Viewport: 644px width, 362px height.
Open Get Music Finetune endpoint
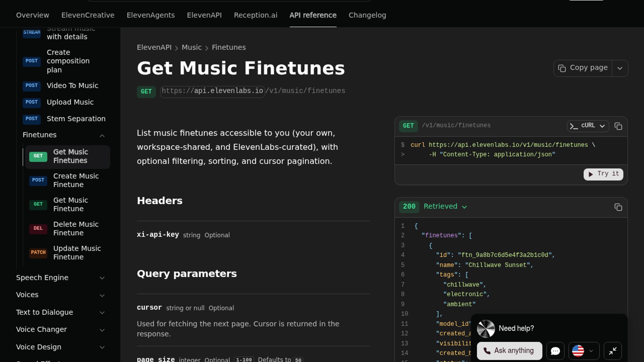pyautogui.click(x=67, y=204)
